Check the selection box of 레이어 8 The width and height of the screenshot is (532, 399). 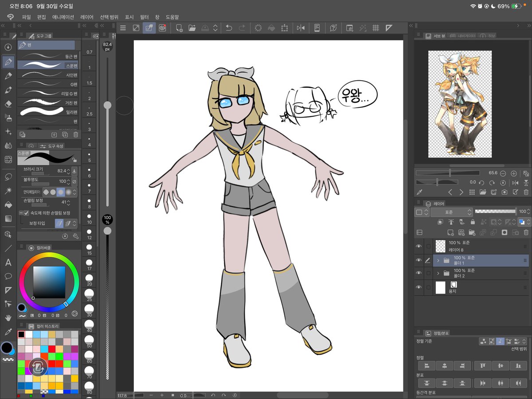(x=428, y=246)
